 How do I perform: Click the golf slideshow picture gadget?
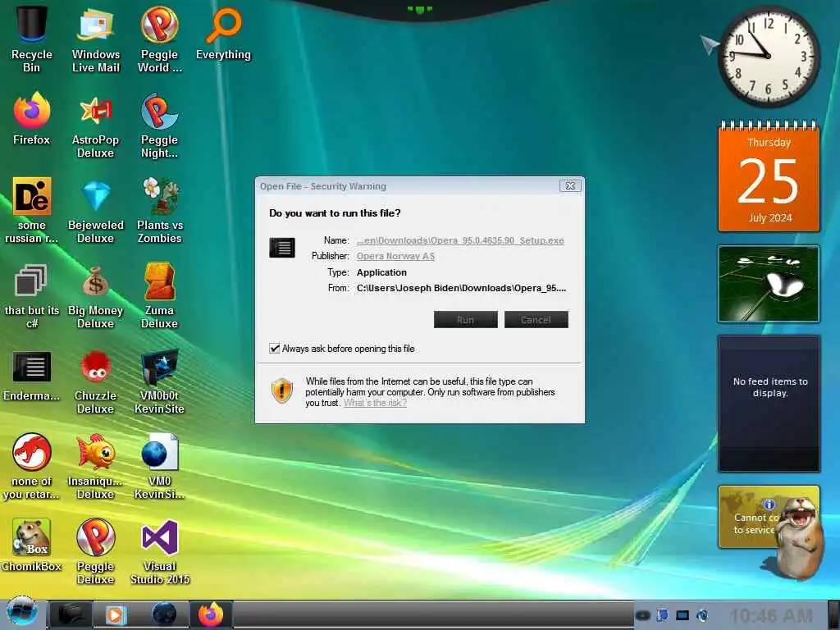[x=769, y=284]
